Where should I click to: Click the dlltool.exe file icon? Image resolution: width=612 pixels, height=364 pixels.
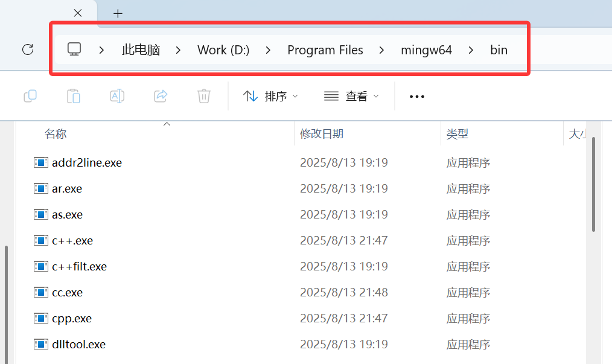tap(41, 344)
